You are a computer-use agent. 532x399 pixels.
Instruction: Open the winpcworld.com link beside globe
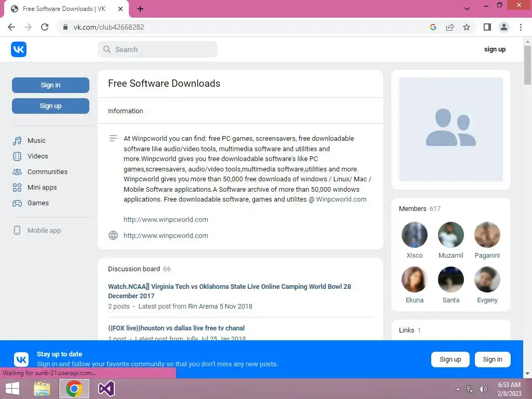[166, 235]
